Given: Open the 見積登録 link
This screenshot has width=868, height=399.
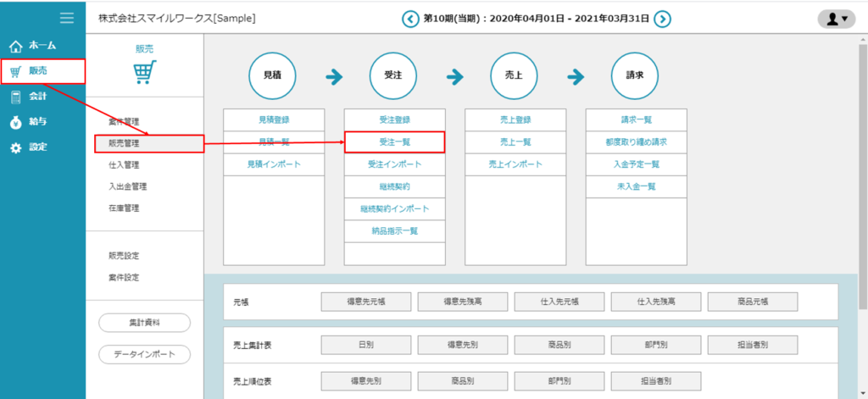Looking at the screenshot, I should 273,119.
